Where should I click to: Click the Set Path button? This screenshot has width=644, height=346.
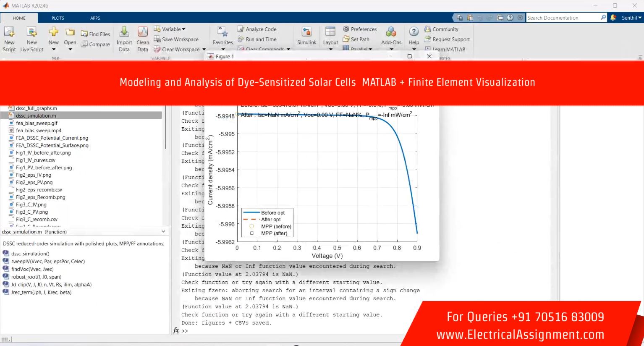pyautogui.click(x=356, y=39)
